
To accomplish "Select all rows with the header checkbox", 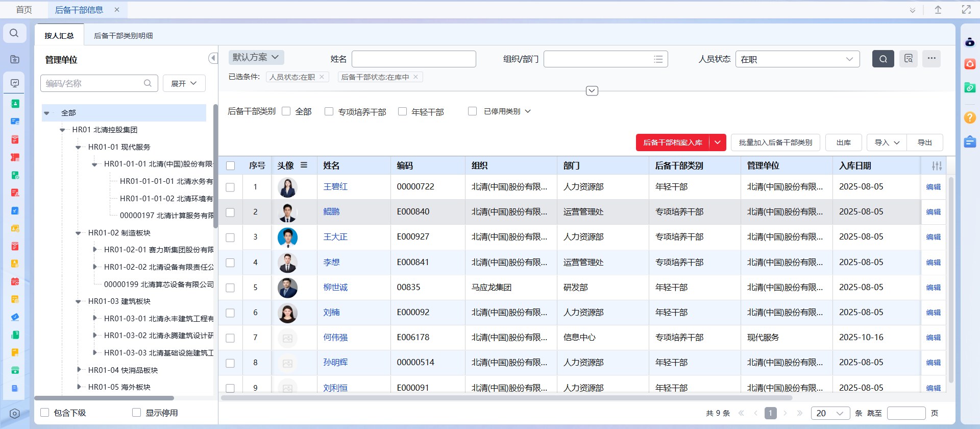I will tap(231, 166).
